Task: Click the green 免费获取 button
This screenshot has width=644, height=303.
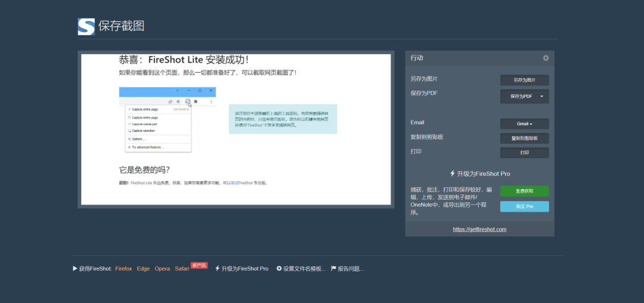Action: point(524,191)
